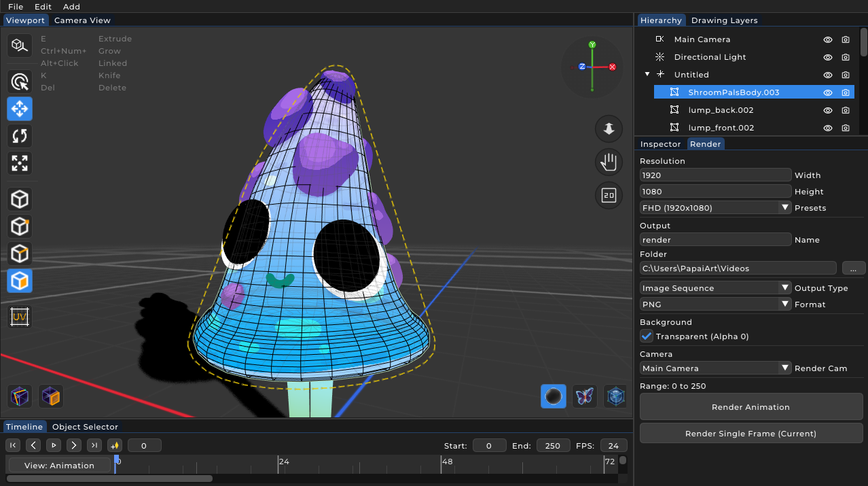Click the pan hand icon beside the viewport
This screenshot has width=868, height=486.
coord(609,162)
